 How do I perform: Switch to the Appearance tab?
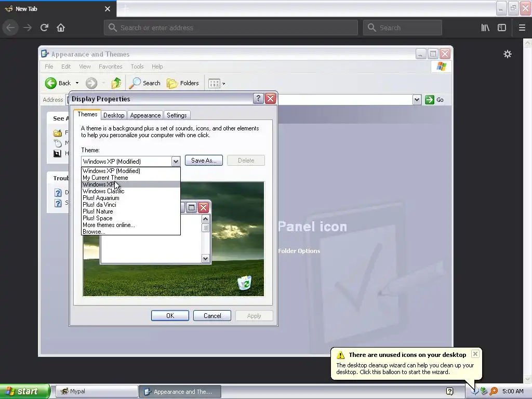(145, 115)
